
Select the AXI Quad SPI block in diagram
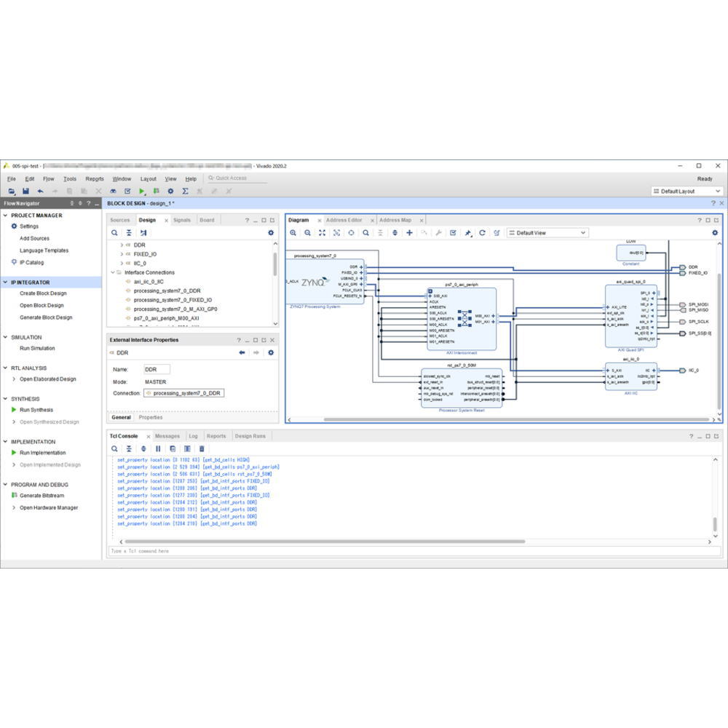coord(631,316)
